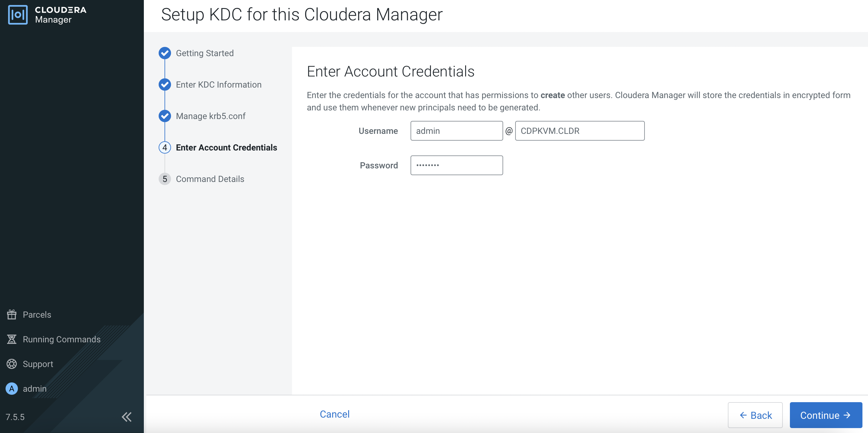Select step 5 Command Details circle

click(165, 179)
